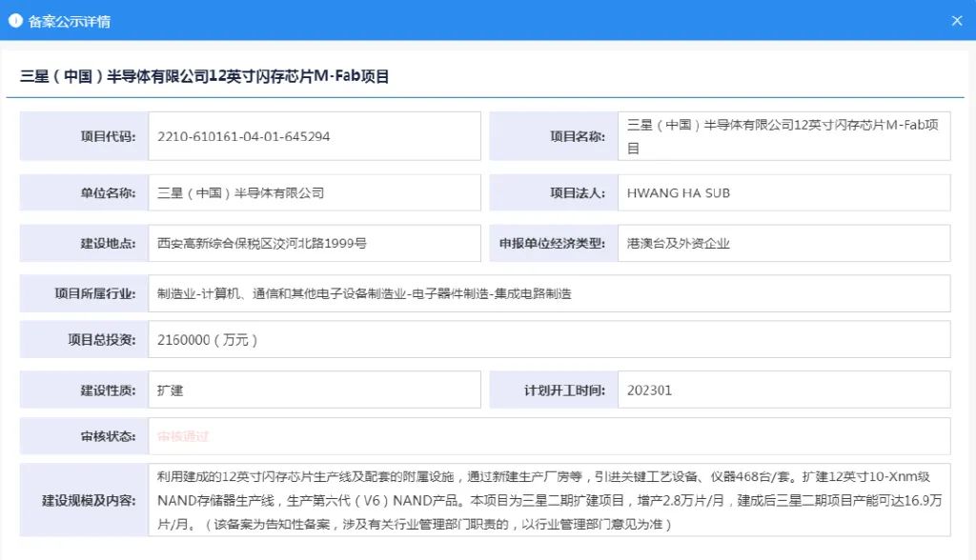Click the investment amount 2160000(万元)

point(207,340)
